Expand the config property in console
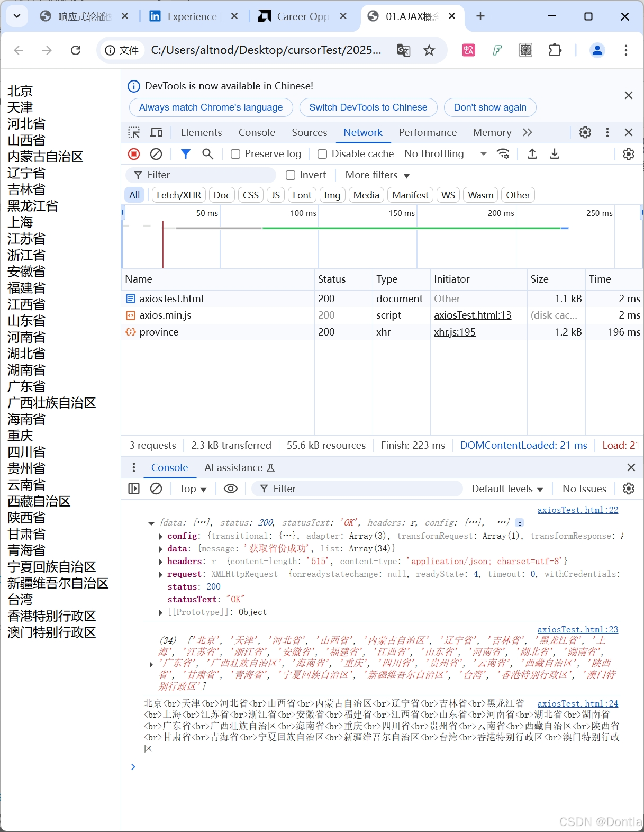644x832 pixels. pos(161,536)
